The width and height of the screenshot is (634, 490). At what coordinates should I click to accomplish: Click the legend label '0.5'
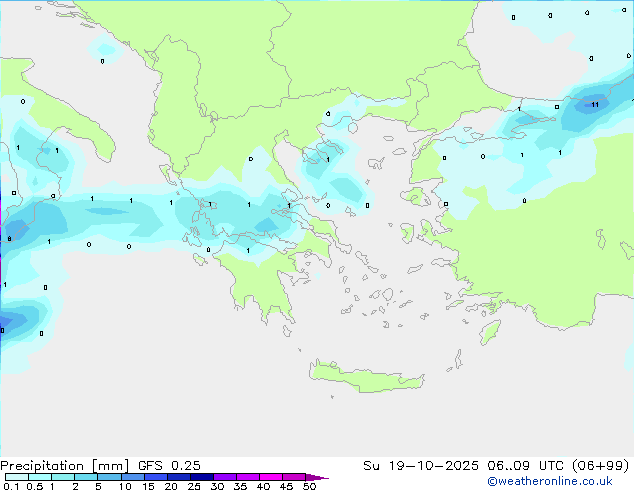click(34, 486)
